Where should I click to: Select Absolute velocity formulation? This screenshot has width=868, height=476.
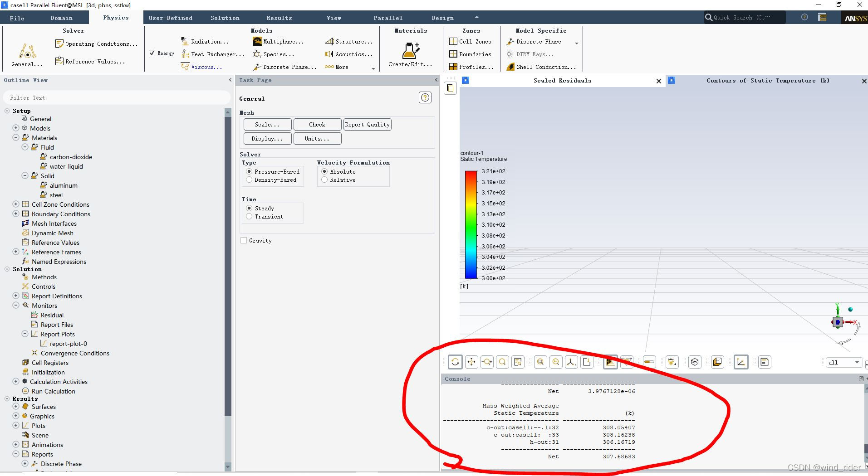(324, 171)
